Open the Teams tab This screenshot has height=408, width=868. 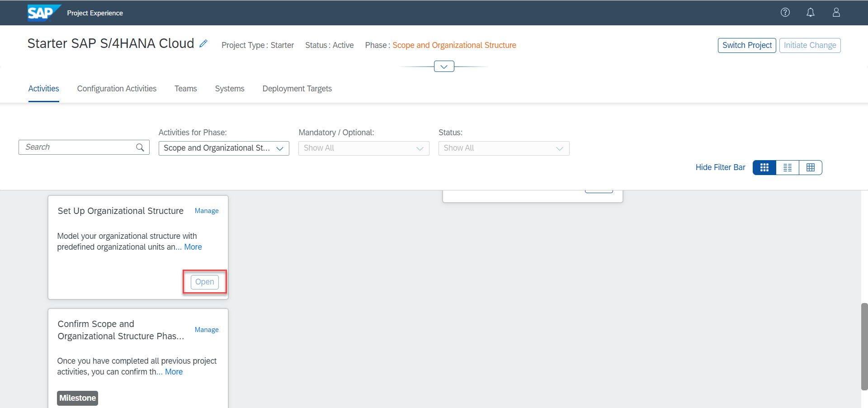click(186, 89)
